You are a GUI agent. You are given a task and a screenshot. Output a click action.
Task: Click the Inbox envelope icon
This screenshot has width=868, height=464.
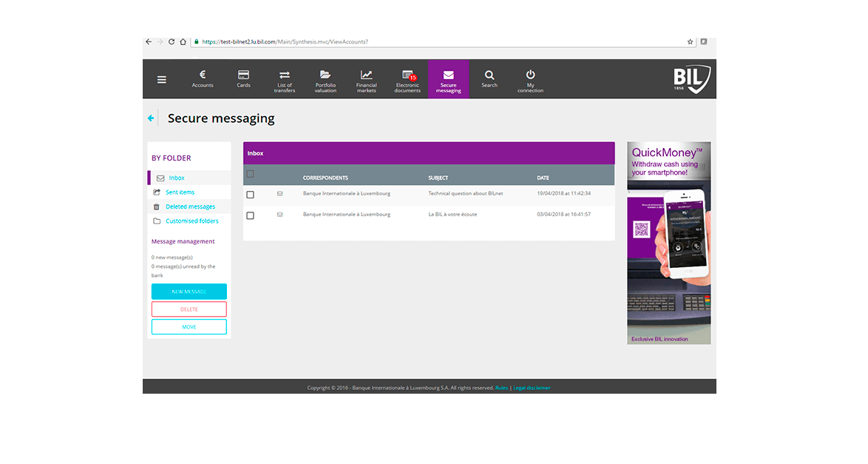coord(160,178)
